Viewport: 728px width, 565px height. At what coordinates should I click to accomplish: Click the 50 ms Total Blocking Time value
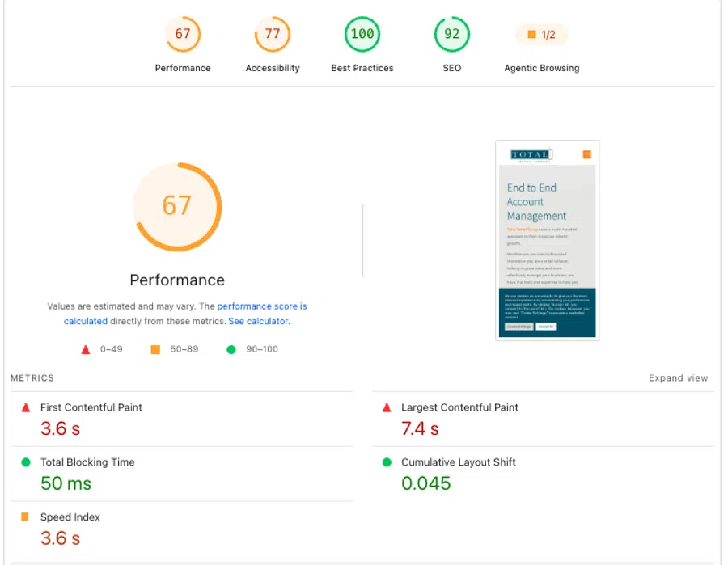66,483
